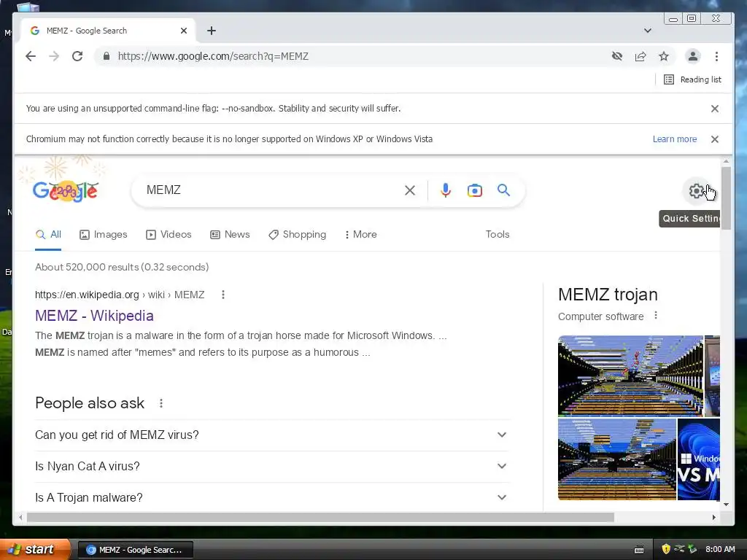Open the three-dot menu beside Wikipedia URL

tap(223, 295)
